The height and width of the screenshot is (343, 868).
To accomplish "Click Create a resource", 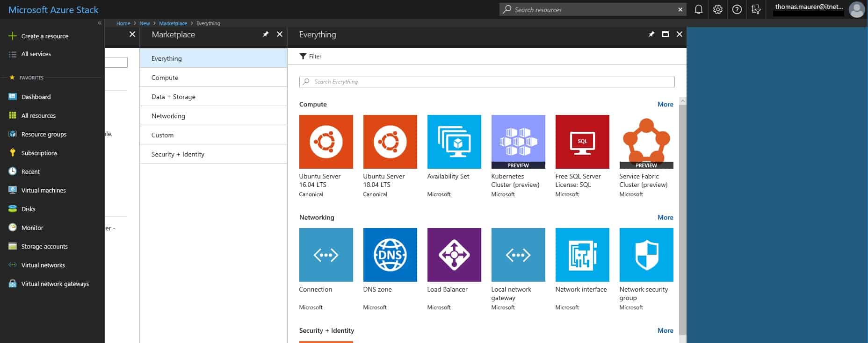I will tap(45, 36).
